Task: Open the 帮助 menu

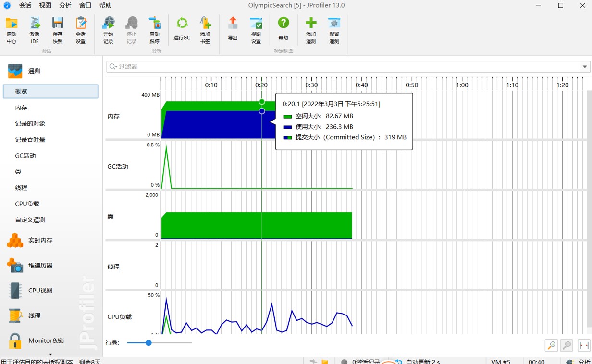Action: 105,5
